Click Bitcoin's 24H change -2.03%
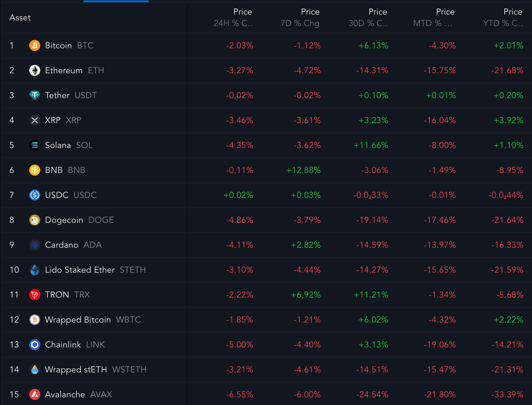Image resolution: width=532 pixels, height=405 pixels. coord(240,46)
